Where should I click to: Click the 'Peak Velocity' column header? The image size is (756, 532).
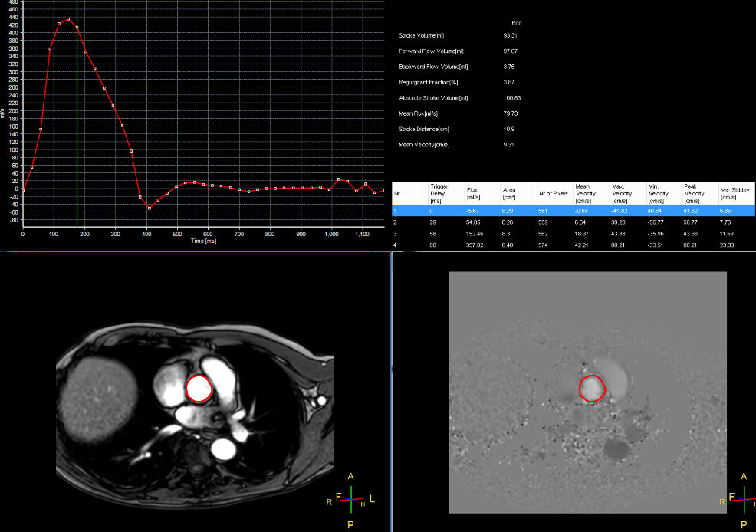tap(693, 194)
